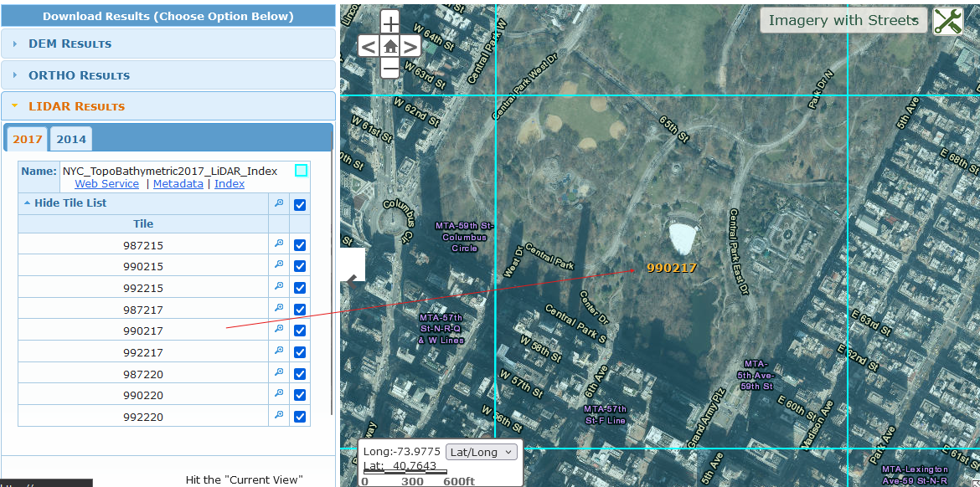Expand the DEM Results section
This screenshot has height=487, width=980.
pos(70,44)
